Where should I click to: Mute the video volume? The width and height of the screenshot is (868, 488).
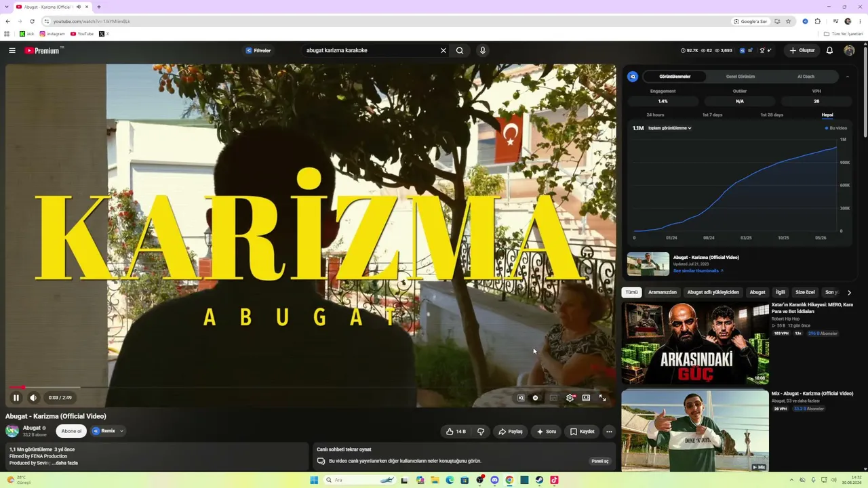pyautogui.click(x=33, y=398)
